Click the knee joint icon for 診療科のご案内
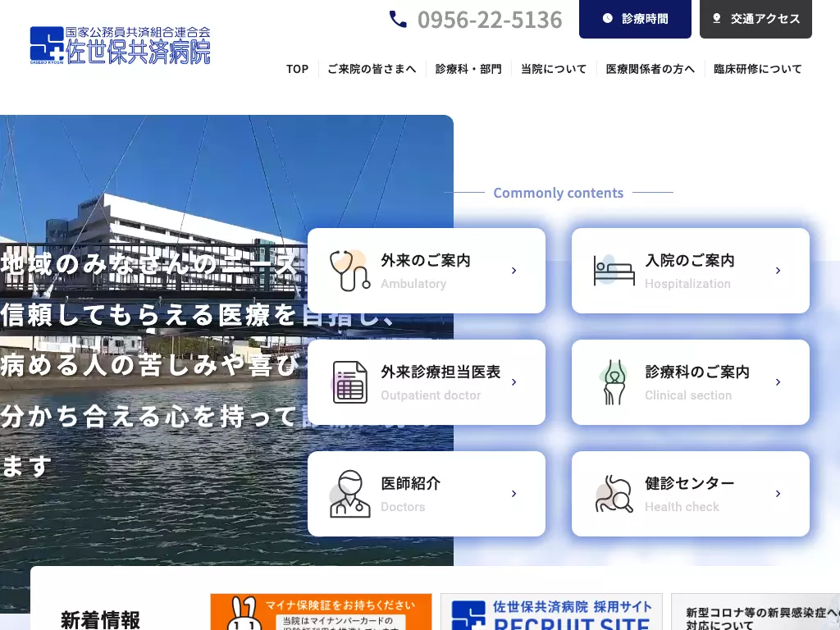Viewport: 840px width, 630px height. point(614,382)
